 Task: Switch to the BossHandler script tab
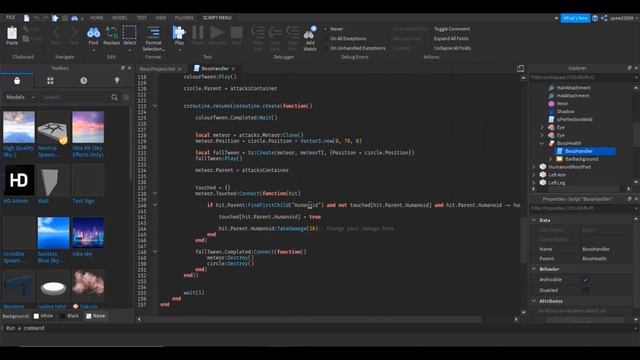point(215,69)
